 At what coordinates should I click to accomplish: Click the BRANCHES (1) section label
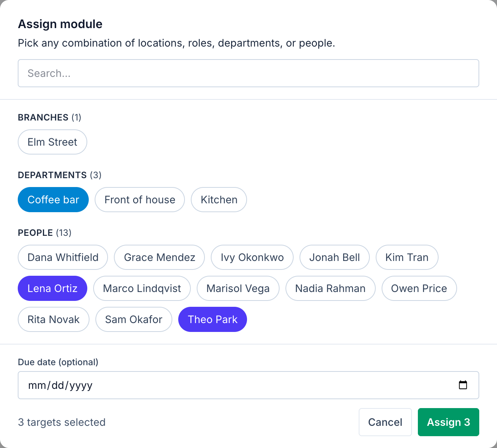tap(50, 117)
